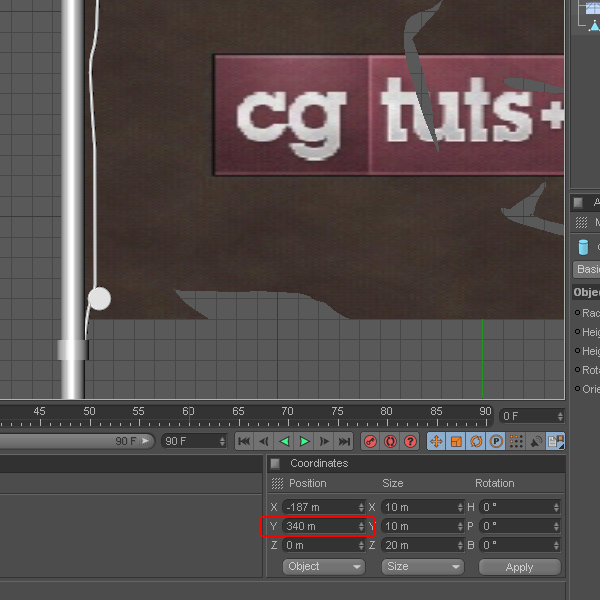Toggle the red Autokeying icon
Screen dimensions: 600x600
coord(390,441)
